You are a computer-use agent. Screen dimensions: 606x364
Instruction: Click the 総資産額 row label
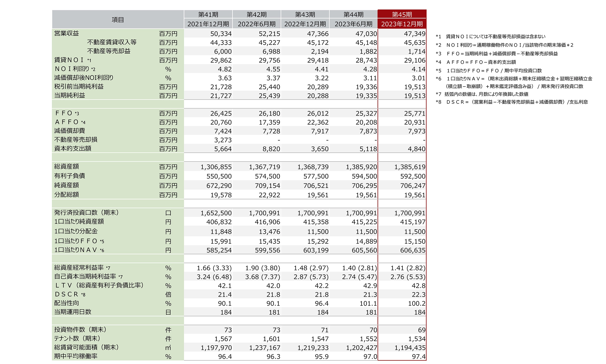coord(66,166)
